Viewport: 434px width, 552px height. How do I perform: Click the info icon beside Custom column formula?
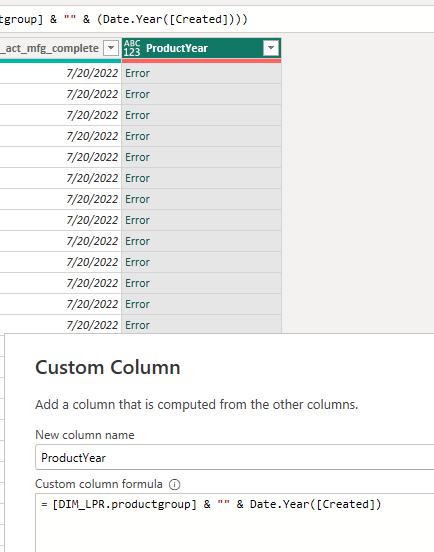174,485
